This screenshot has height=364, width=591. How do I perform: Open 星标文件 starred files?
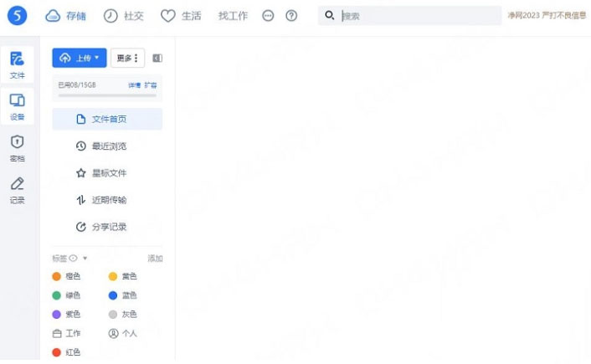coord(108,173)
